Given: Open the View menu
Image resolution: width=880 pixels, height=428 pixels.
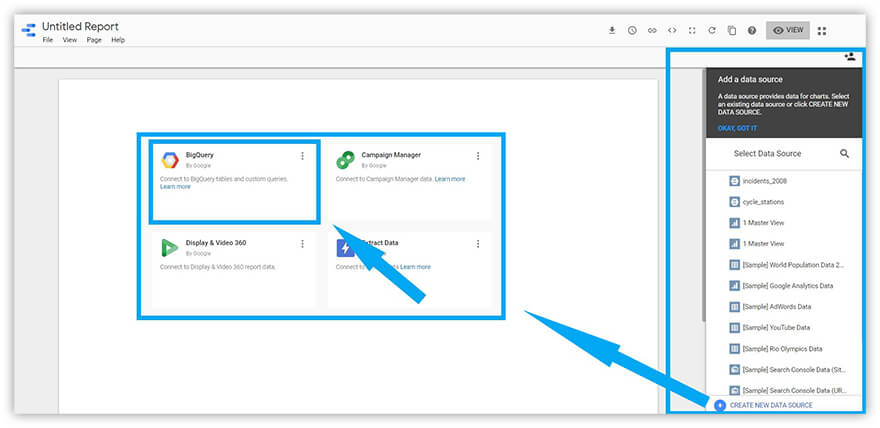Looking at the screenshot, I should [70, 40].
